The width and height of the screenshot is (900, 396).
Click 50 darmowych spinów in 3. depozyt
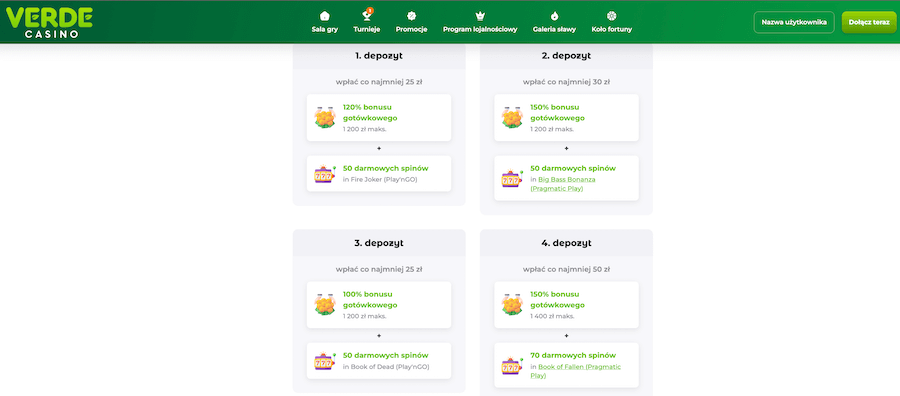click(x=386, y=355)
